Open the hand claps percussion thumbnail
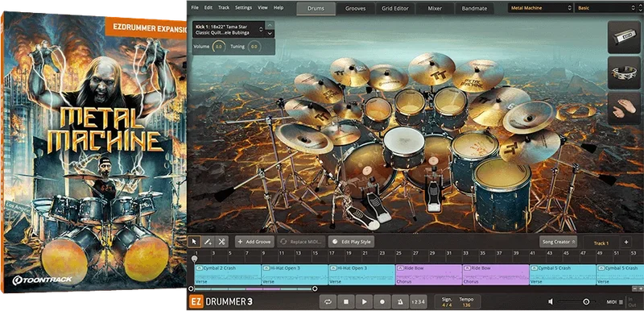Viewport: 644px width, 311px height. (625, 108)
